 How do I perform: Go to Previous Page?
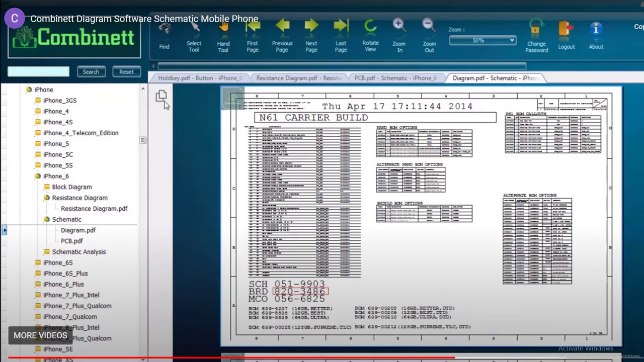(x=282, y=36)
